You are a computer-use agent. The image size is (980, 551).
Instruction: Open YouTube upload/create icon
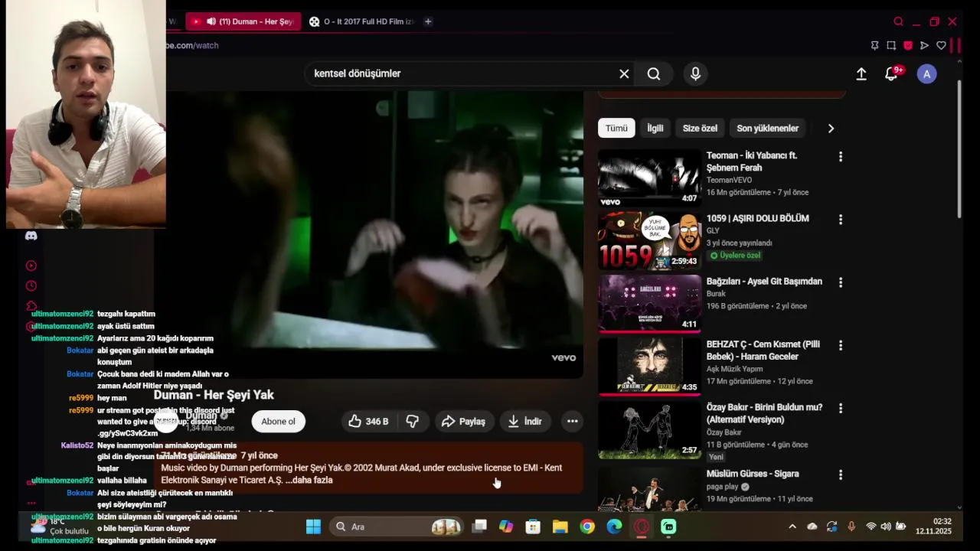[861, 74]
